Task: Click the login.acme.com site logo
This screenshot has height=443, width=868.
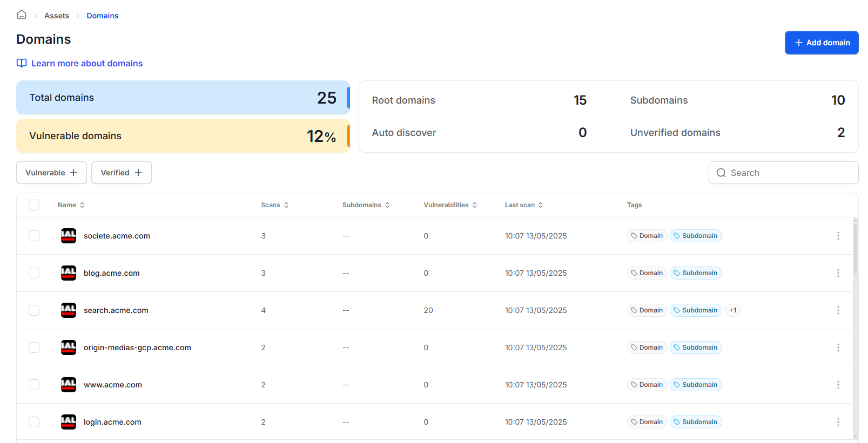Action: [x=69, y=422]
